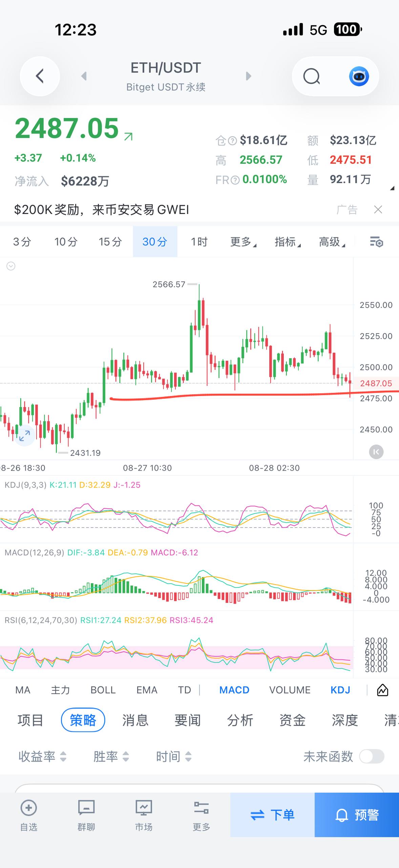Close the 币安 GWEI ad banner
This screenshot has height=868, width=399.
click(x=378, y=210)
